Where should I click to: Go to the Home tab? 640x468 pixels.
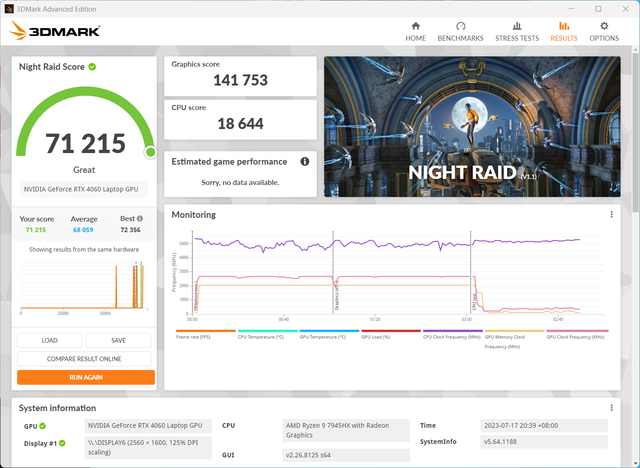416,32
